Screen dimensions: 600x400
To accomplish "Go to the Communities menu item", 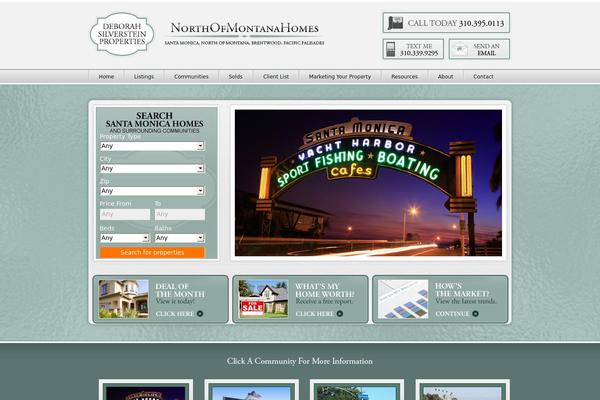I will pos(191,77).
